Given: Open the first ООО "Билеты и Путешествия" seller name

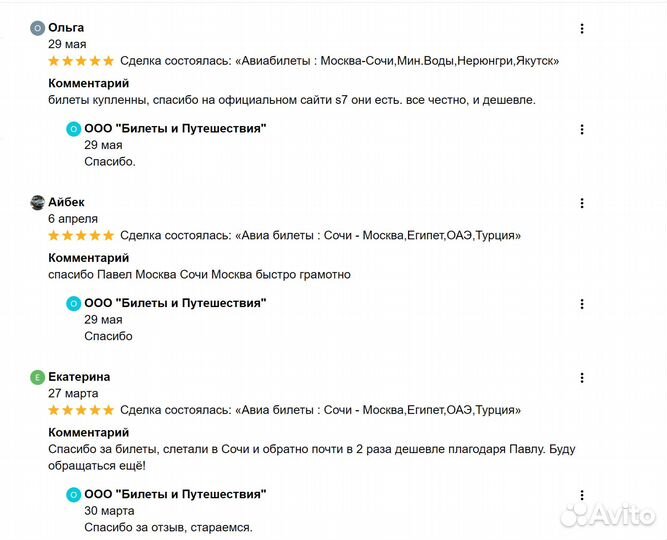Looking at the screenshot, I should [175, 128].
